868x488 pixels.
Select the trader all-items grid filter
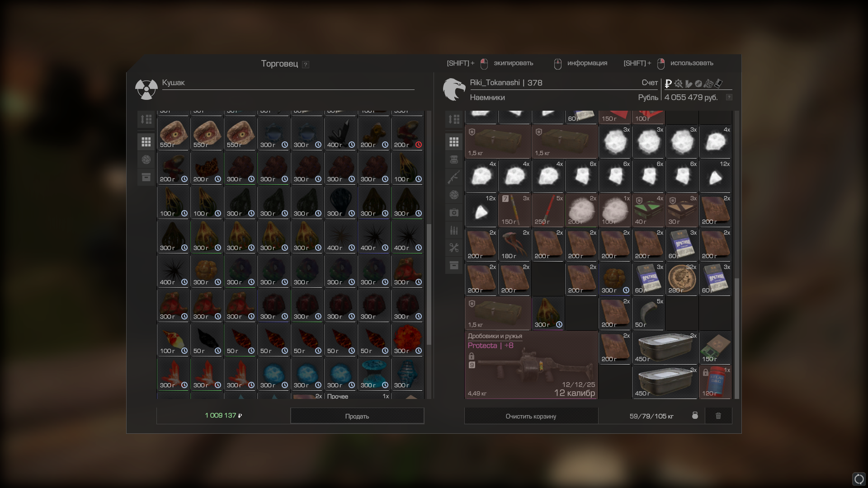click(146, 142)
